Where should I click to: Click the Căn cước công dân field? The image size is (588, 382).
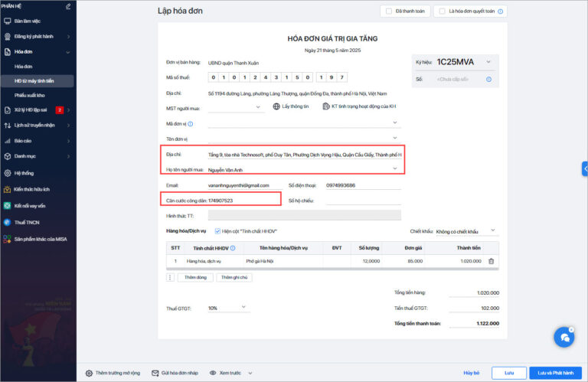pos(243,201)
